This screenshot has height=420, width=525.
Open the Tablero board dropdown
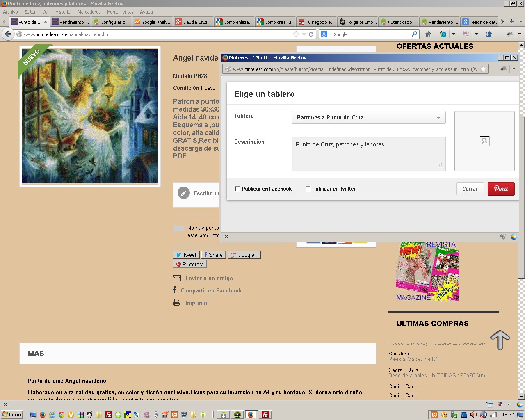click(x=368, y=117)
